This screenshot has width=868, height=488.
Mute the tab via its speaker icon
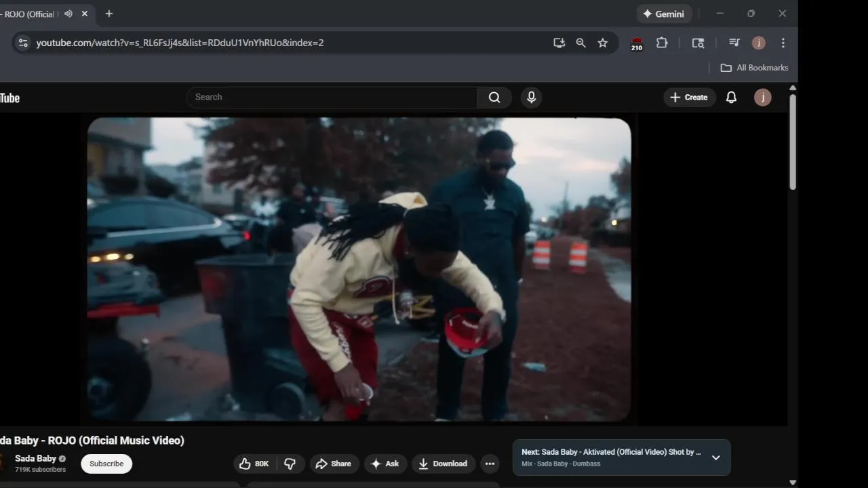click(68, 14)
